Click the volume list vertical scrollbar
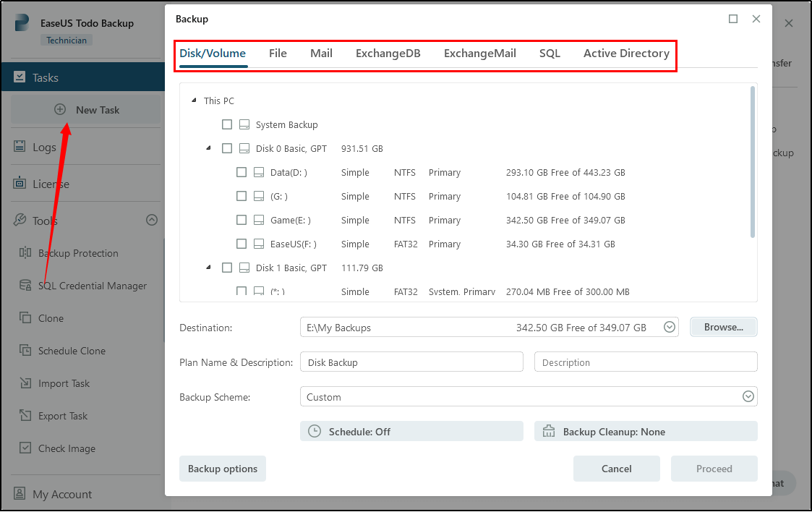 [753, 163]
